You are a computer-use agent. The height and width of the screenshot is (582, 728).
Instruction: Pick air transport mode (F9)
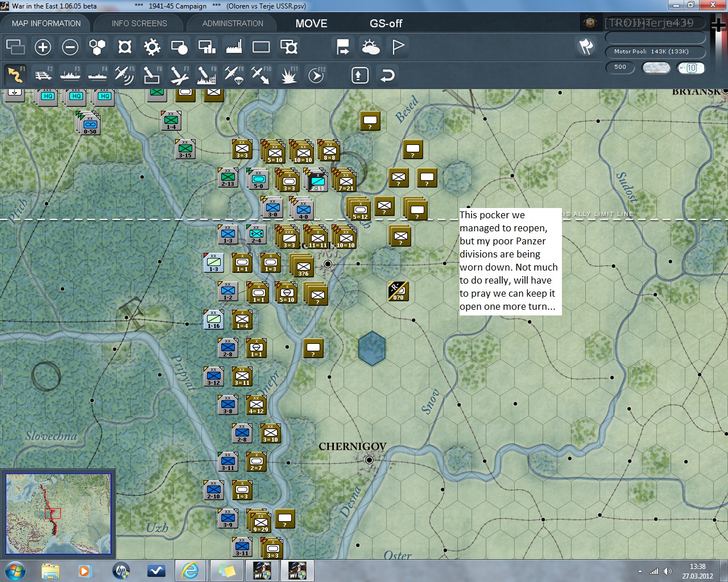234,75
